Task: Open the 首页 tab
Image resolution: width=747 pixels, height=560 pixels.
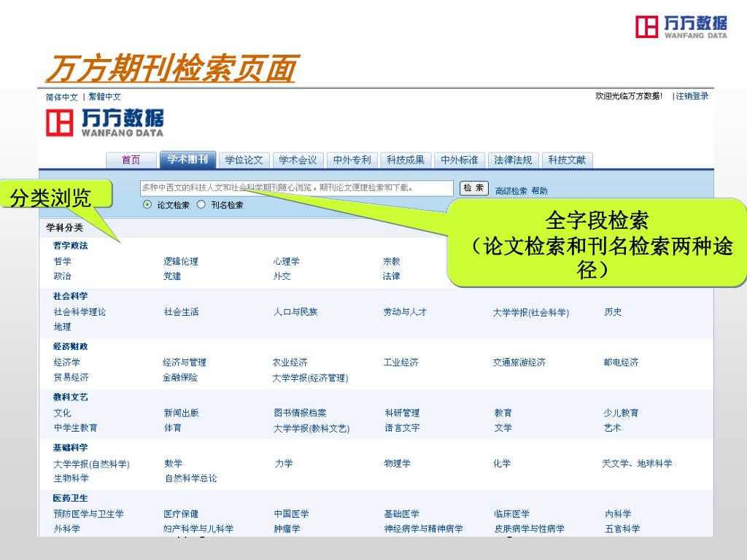Action: pos(131,160)
